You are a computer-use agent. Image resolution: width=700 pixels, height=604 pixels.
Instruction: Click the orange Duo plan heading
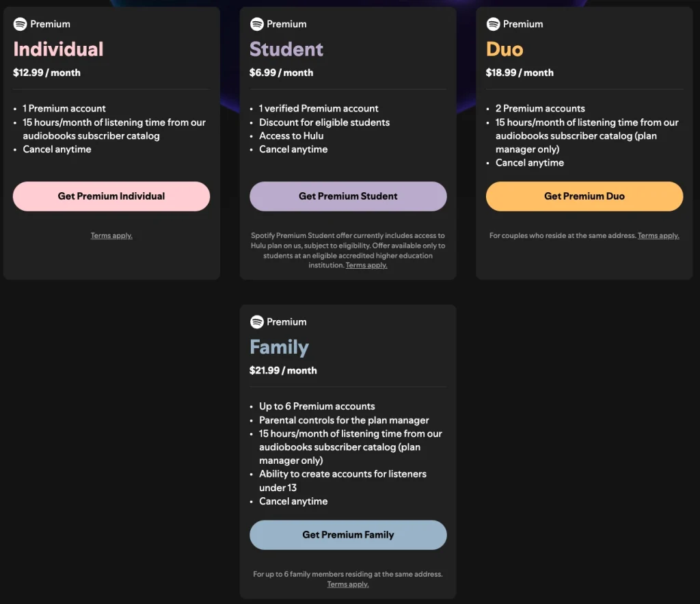click(504, 49)
